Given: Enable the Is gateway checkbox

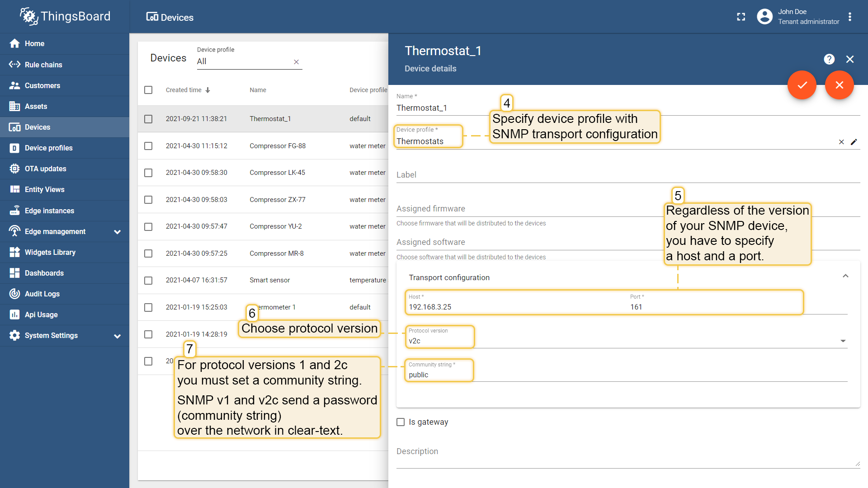Looking at the screenshot, I should [x=401, y=422].
